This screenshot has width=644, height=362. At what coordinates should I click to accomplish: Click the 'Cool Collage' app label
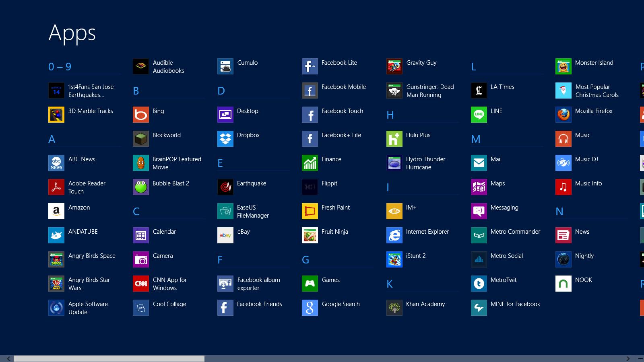click(x=169, y=304)
